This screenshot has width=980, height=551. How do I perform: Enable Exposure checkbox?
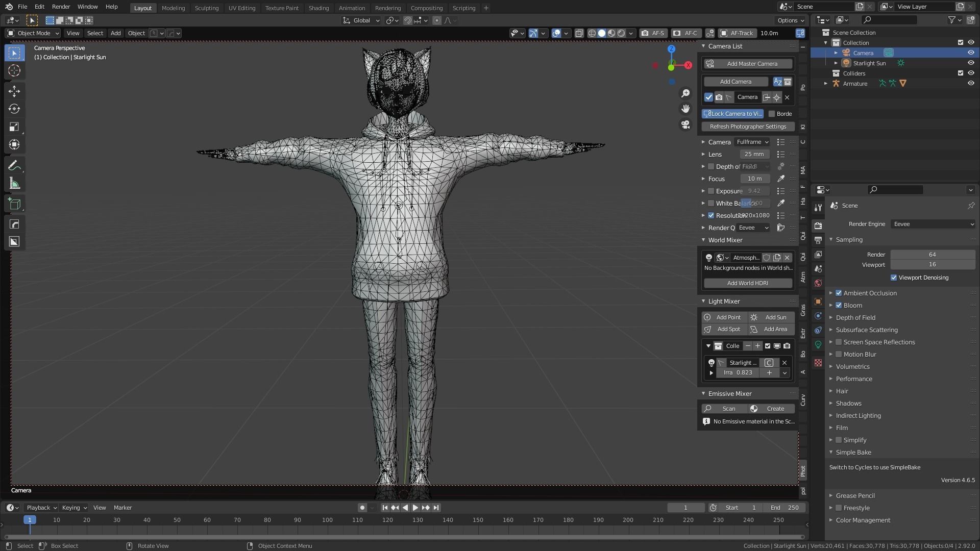[711, 191]
